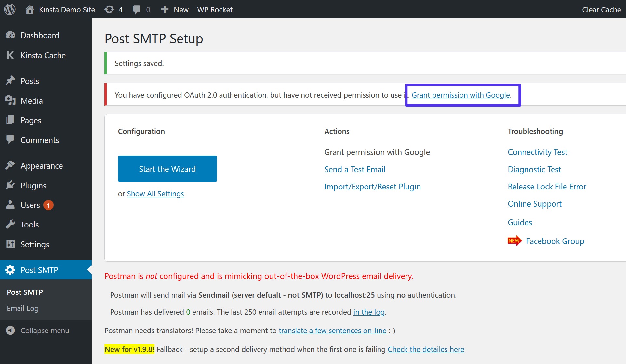Click Send a Test Email action
The width and height of the screenshot is (626, 364).
click(354, 169)
